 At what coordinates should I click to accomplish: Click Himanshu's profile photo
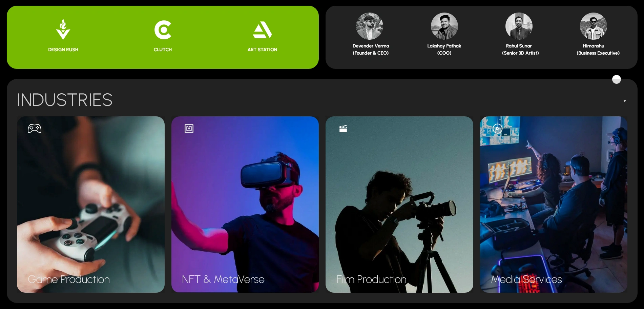593,26
